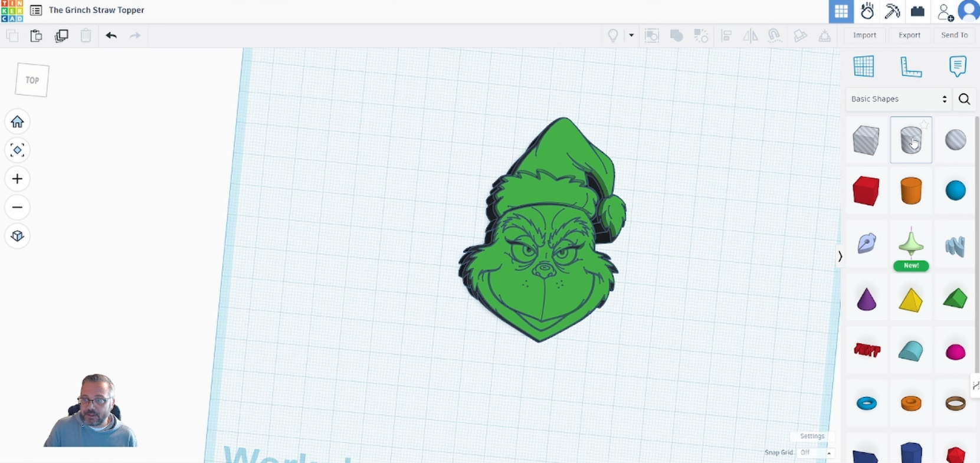The height and width of the screenshot is (463, 980).
Task: Open the Snap Grid dropdown
Action: (815, 452)
